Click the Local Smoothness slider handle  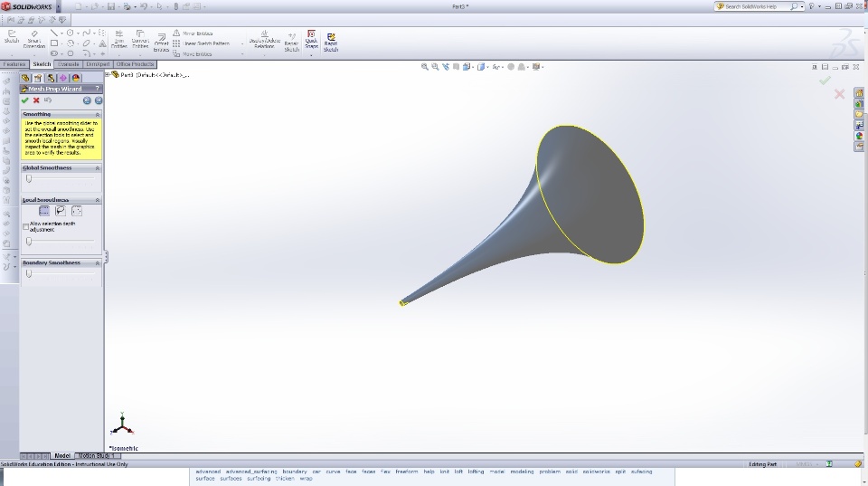coord(29,242)
